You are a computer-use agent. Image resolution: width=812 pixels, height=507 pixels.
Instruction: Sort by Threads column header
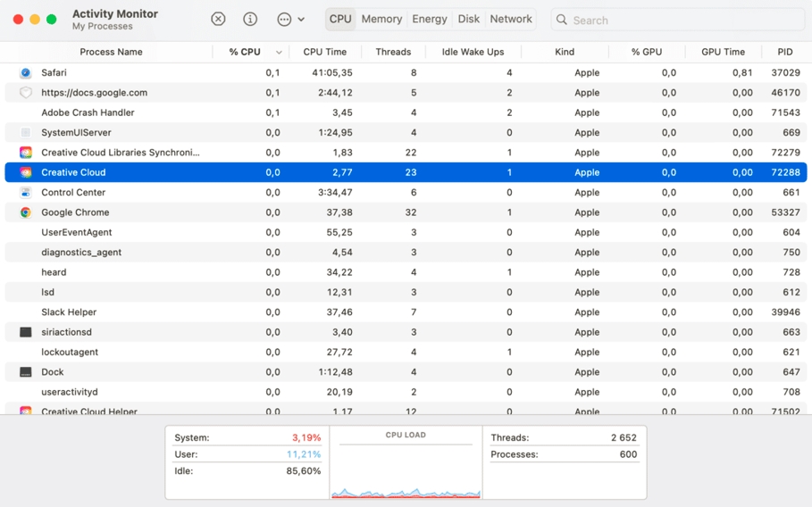pos(393,52)
